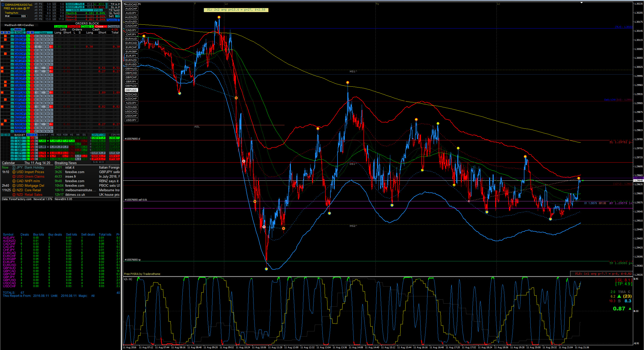Click the info icon beside CAD NHPI m/m

coord(14,181)
